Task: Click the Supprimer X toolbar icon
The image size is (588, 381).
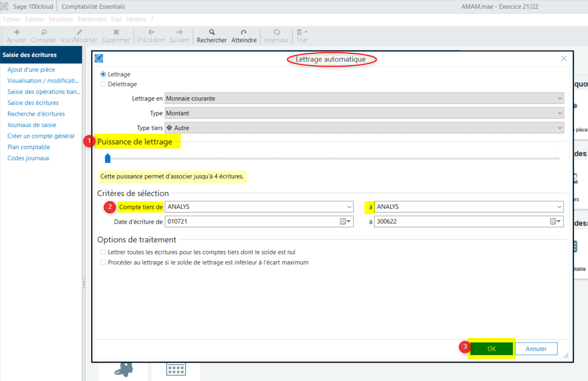Action: tap(116, 32)
